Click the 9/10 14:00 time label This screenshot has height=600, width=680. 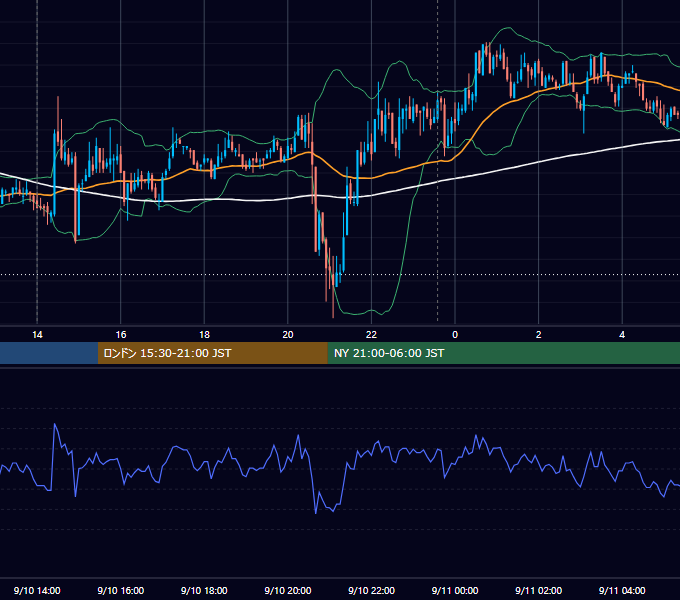pyautogui.click(x=37, y=590)
